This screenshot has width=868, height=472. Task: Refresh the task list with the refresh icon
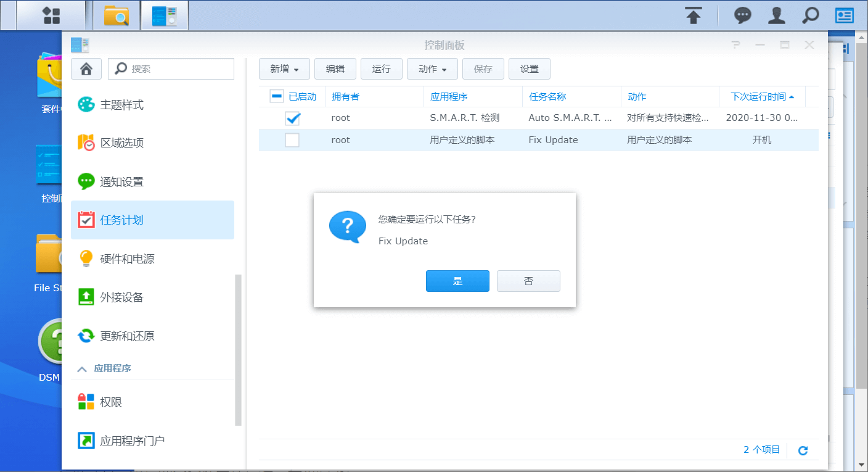point(803,450)
